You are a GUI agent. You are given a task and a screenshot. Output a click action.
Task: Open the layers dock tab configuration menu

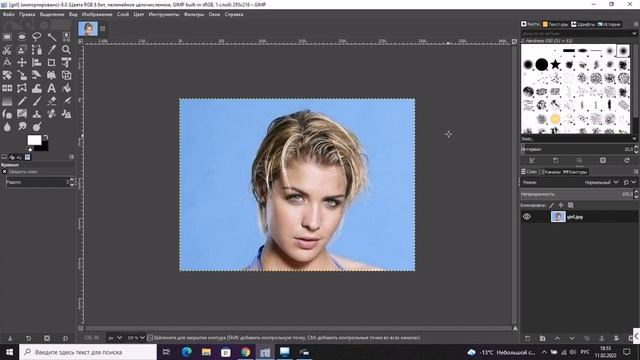(x=636, y=172)
